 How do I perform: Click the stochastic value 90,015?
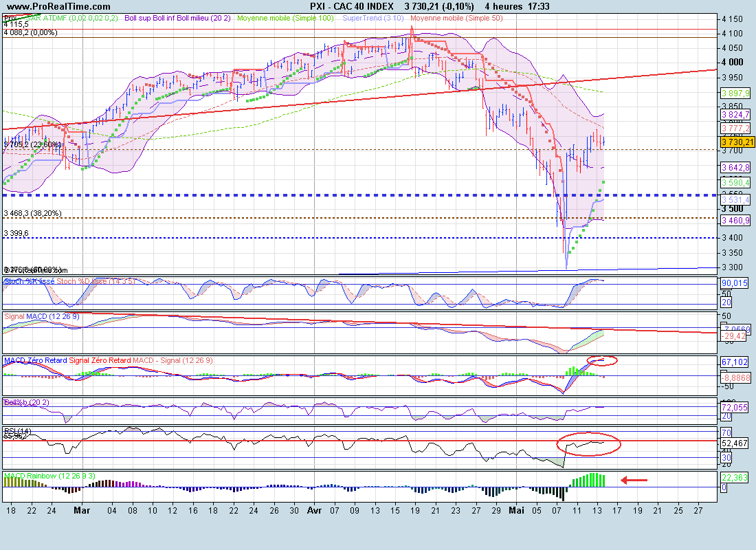pyautogui.click(x=735, y=283)
